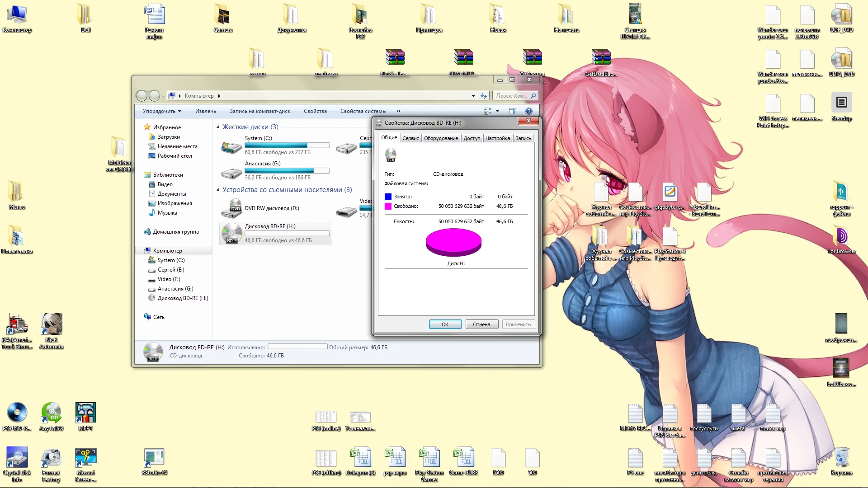Click the magenta free space color swatch
Viewport: 868px width, 488px height.
click(388, 206)
